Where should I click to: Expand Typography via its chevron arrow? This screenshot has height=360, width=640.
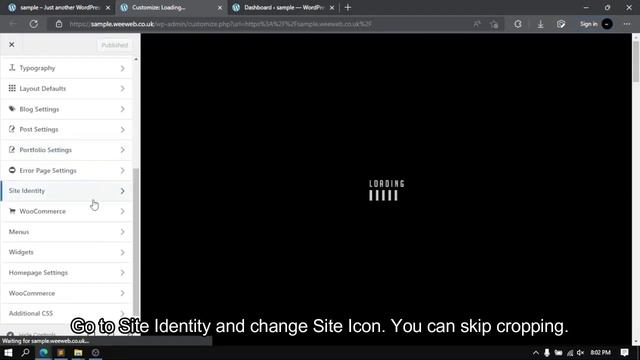click(122, 68)
